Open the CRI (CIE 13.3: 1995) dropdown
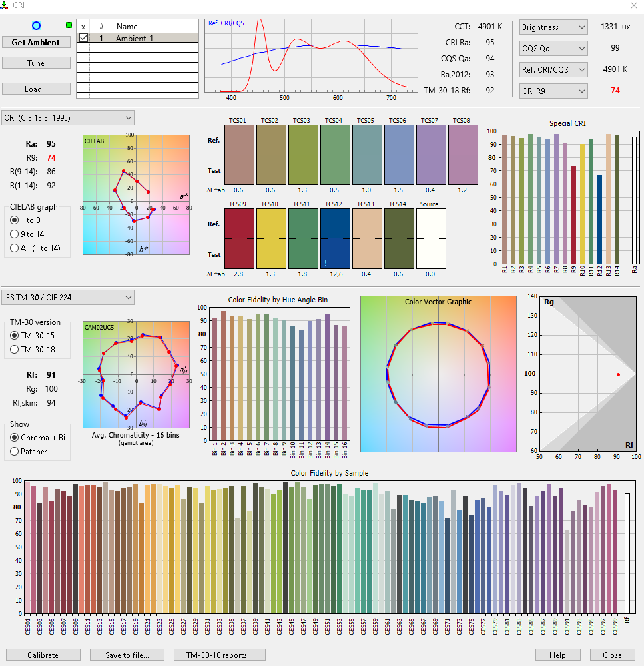This screenshot has width=644, height=666. 68,118
